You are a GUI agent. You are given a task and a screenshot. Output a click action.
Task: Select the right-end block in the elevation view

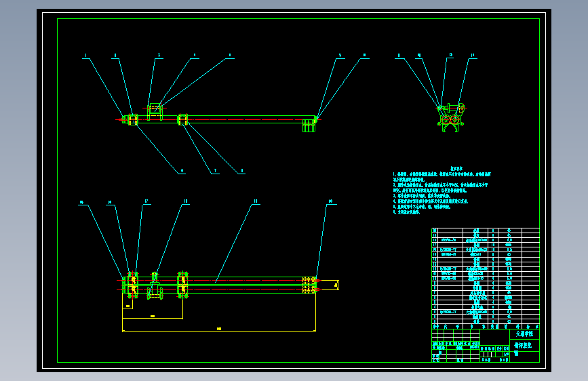pos(309,125)
